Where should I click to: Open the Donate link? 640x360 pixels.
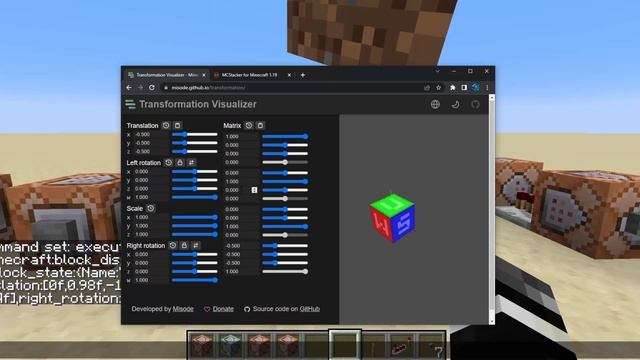(223, 309)
